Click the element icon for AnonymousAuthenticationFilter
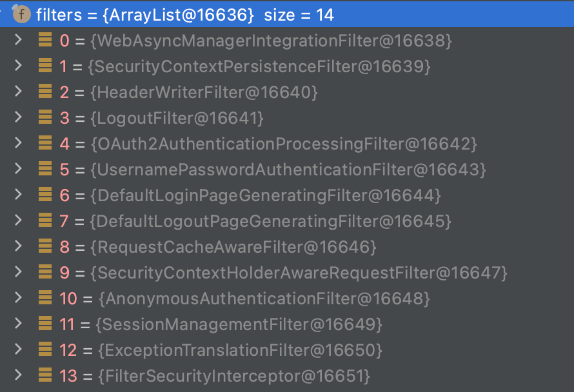Screen dimensions: 574x392 45,298
